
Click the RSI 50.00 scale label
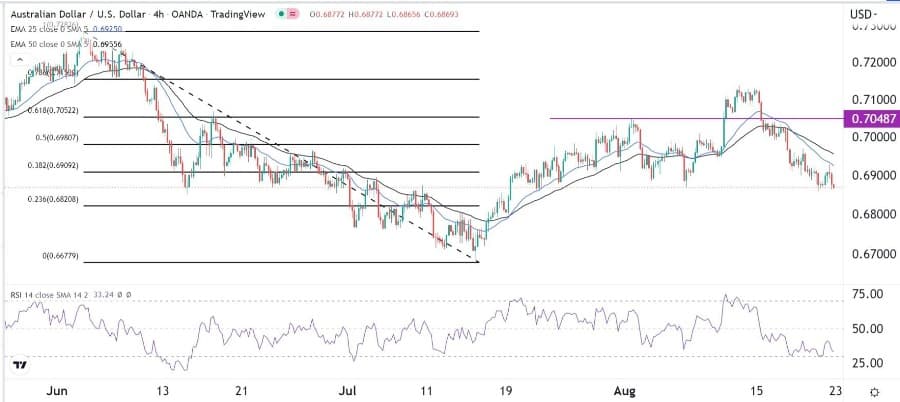tap(867, 328)
